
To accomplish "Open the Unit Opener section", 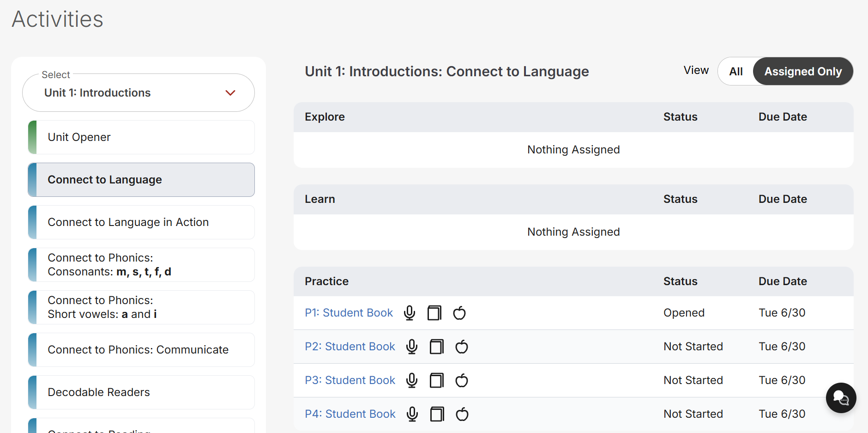I will (x=141, y=137).
